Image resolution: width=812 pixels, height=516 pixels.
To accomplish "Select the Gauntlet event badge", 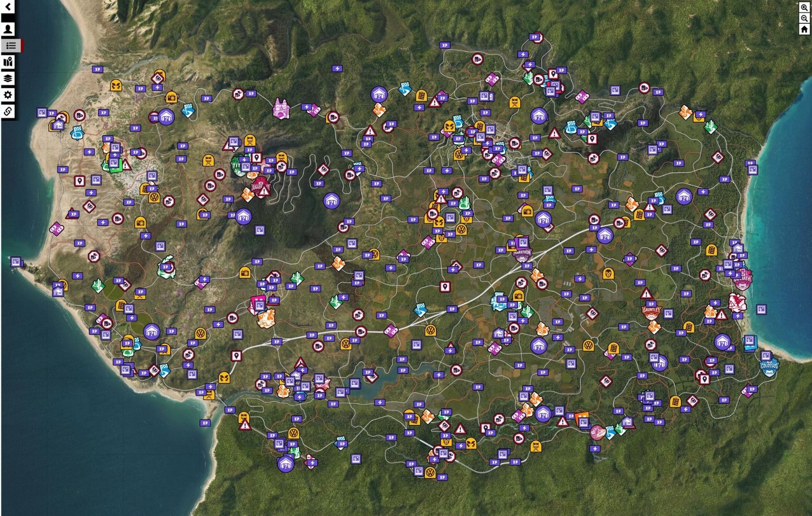I will pyautogui.click(x=652, y=312).
